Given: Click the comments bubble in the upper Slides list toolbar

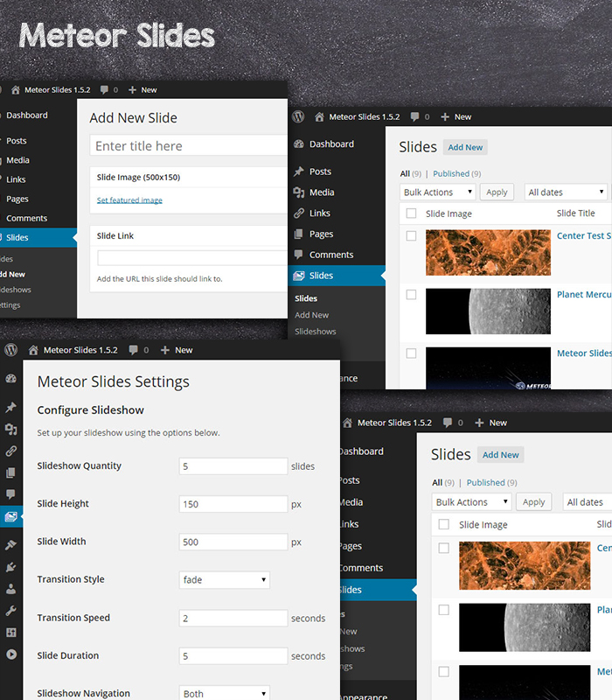Looking at the screenshot, I should coord(414,117).
